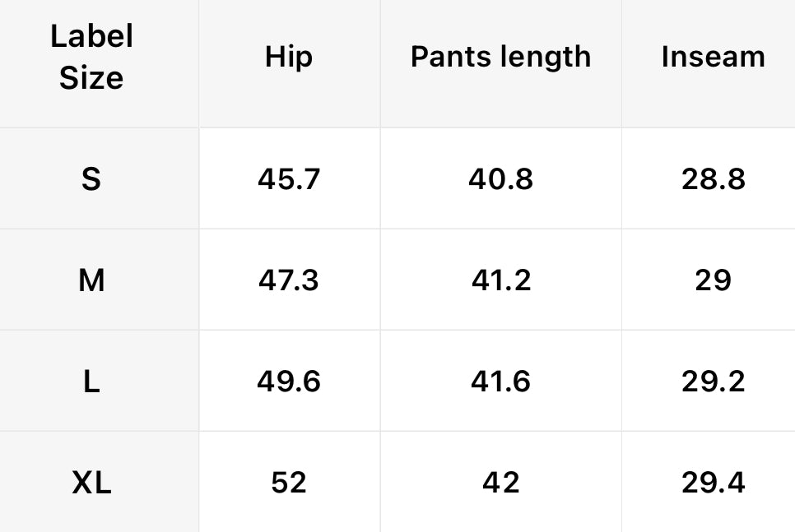
Task: Select the S size row label
Action: tap(91, 178)
